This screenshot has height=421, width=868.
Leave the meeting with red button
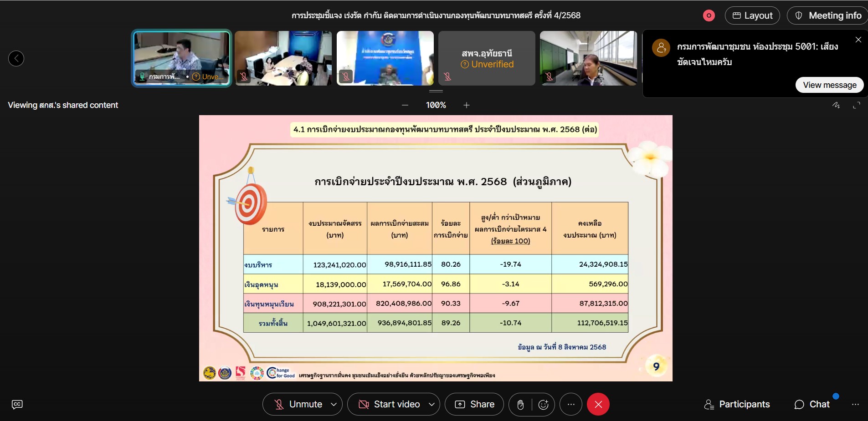pyautogui.click(x=598, y=404)
